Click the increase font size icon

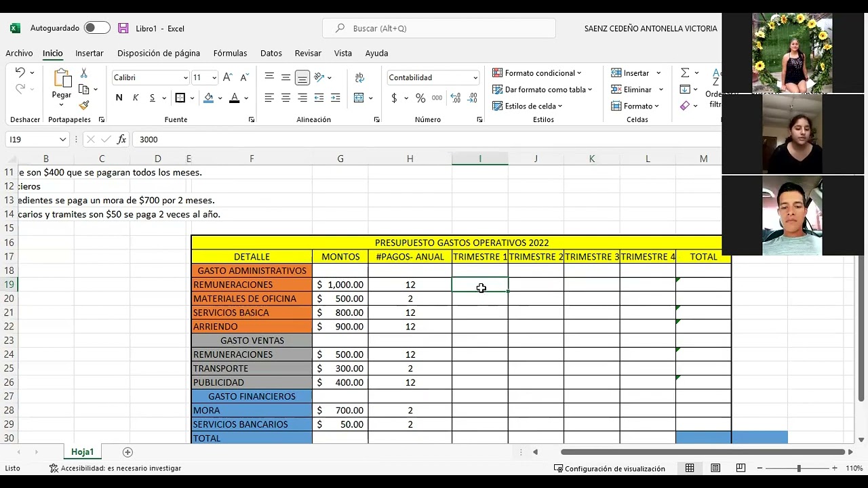coord(228,77)
